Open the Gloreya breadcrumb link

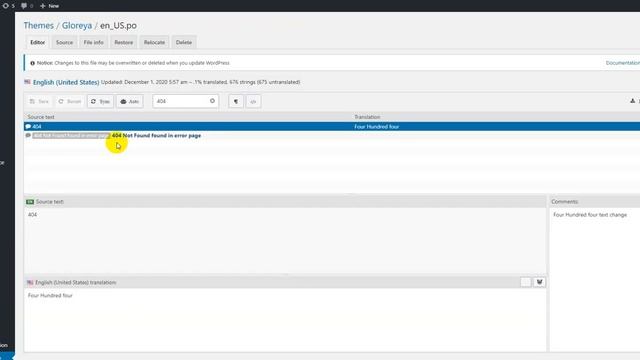[77, 25]
